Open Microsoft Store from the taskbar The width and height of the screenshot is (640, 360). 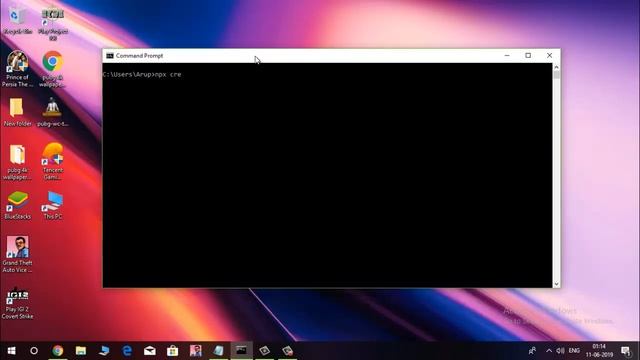coord(173,351)
